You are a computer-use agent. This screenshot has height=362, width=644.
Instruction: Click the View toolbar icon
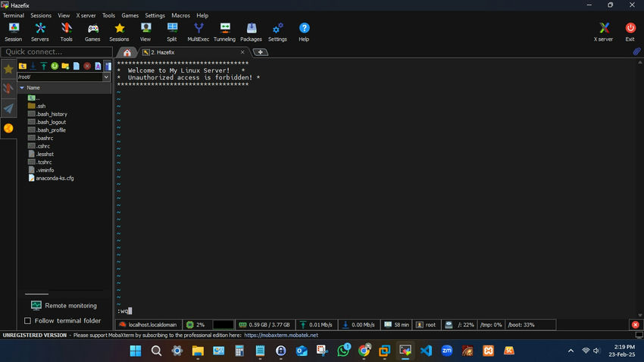point(145,32)
